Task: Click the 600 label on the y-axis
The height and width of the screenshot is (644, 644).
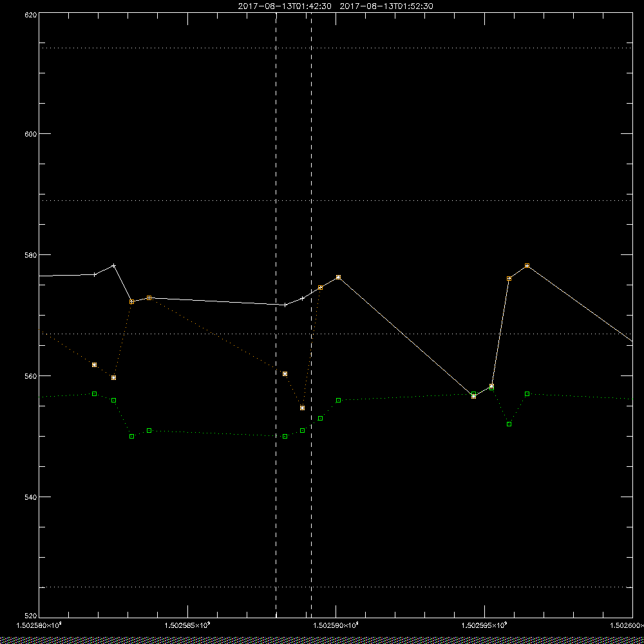Action: [31, 134]
